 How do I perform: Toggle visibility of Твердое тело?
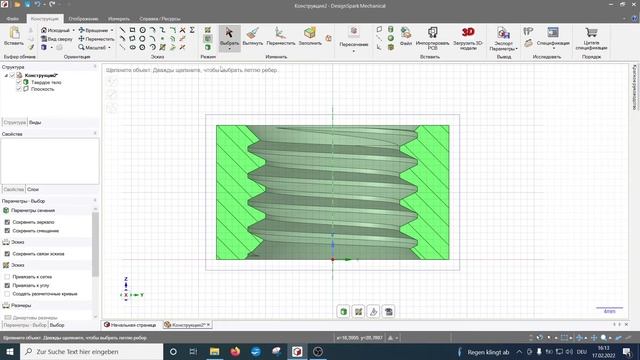click(x=19, y=82)
